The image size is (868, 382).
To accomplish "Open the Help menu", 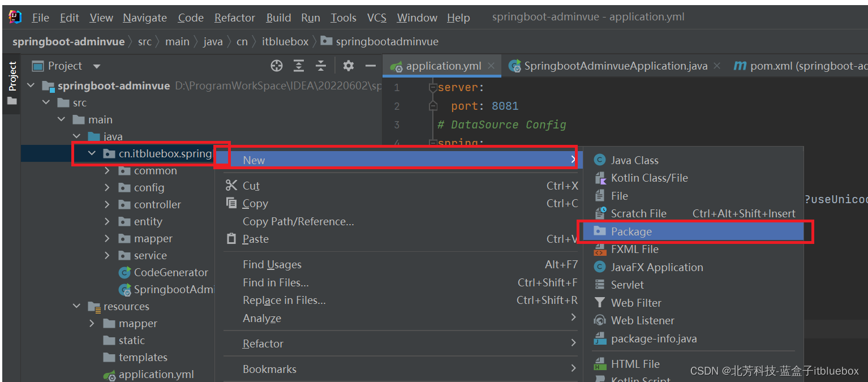I will click(458, 18).
